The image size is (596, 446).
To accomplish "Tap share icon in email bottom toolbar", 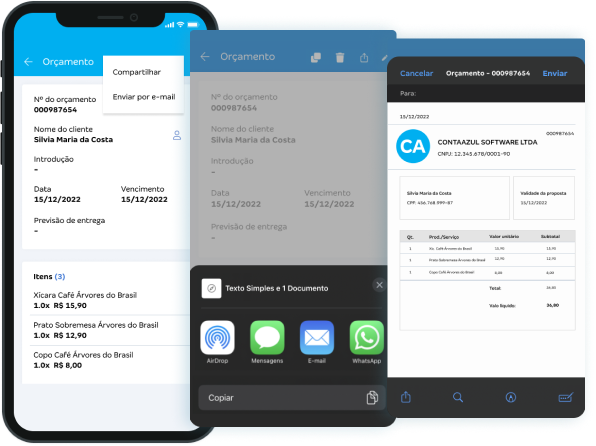I will coord(406,397).
